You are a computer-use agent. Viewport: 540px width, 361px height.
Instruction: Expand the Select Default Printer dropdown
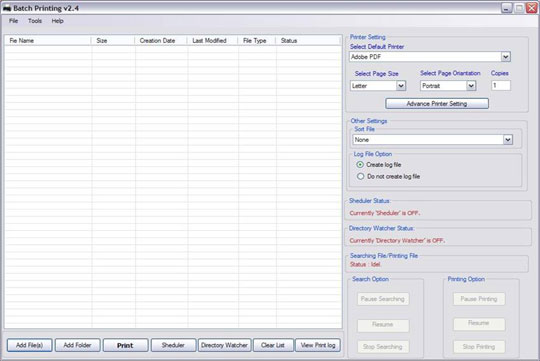click(x=506, y=57)
